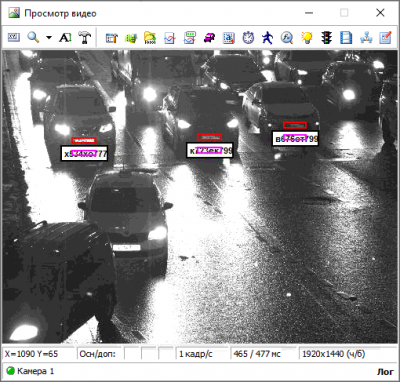Click the traffic light icon
Viewport: 400px width, 382px height.
[x=327, y=38]
